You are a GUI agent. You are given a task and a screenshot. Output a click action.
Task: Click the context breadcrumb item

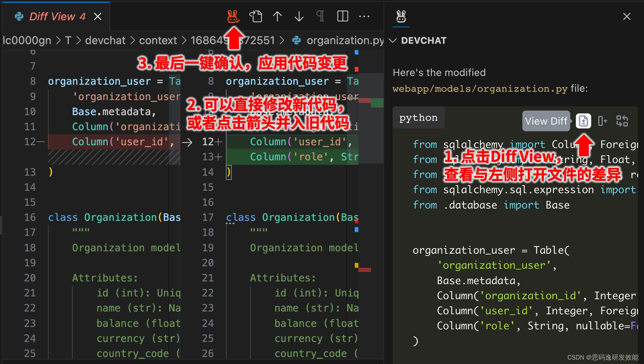coord(158,40)
